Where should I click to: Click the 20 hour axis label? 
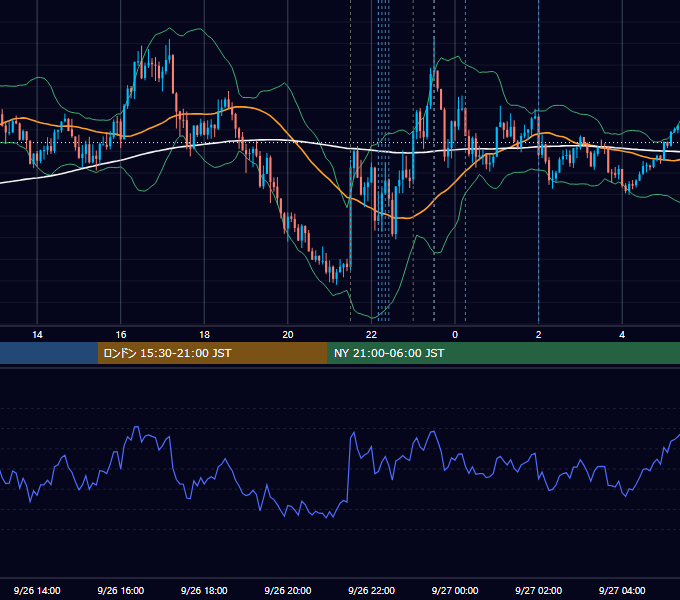(x=288, y=335)
